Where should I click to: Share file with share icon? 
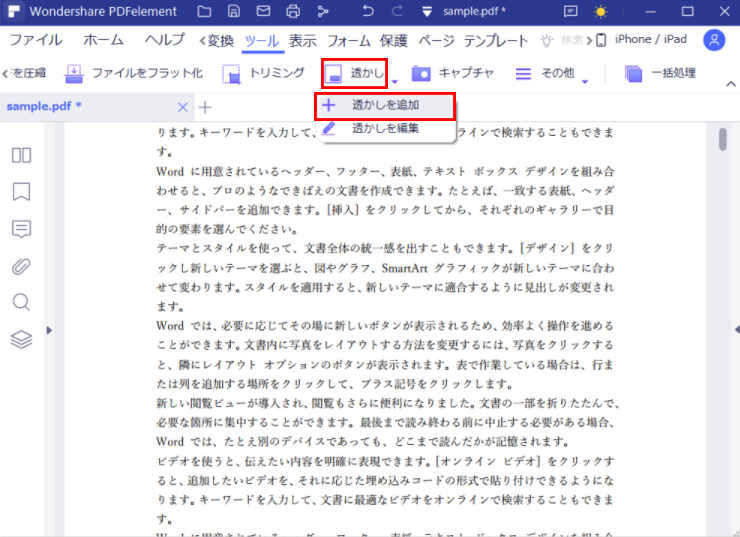coord(323,11)
